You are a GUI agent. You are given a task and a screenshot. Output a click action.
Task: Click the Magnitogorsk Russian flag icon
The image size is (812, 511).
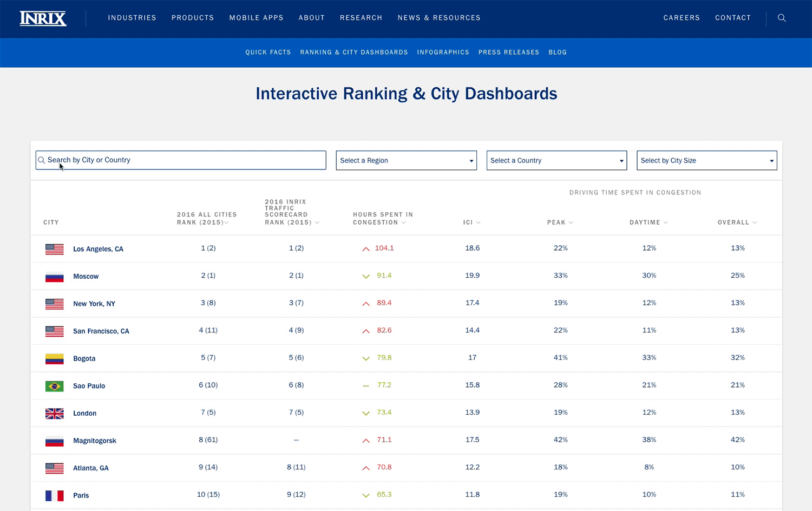tap(55, 441)
